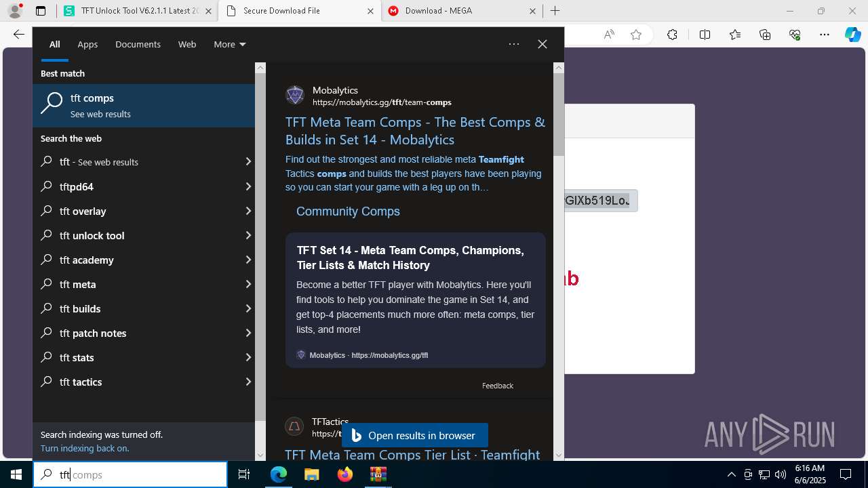Open the Extensions puzzle icon

[x=672, y=35]
